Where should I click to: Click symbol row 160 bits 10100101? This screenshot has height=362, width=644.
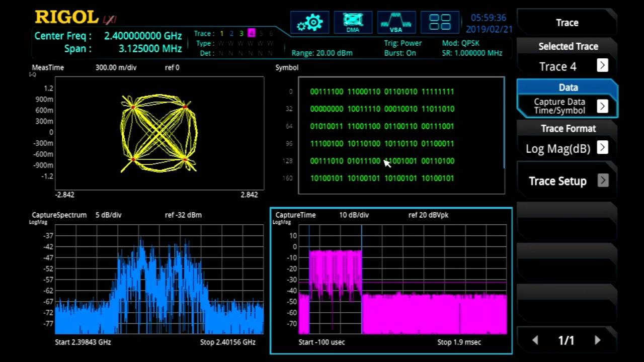[x=327, y=178]
